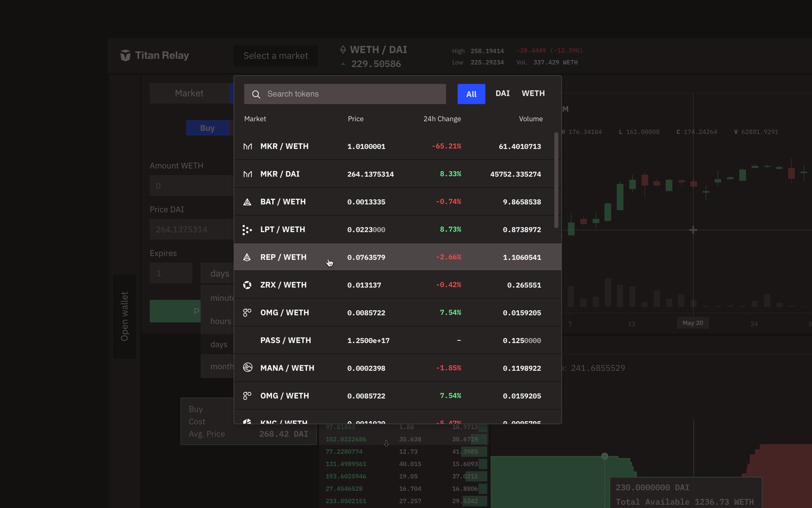Screen dimensions: 812x508
Task: Filter markets by WETH
Action: coord(533,93)
